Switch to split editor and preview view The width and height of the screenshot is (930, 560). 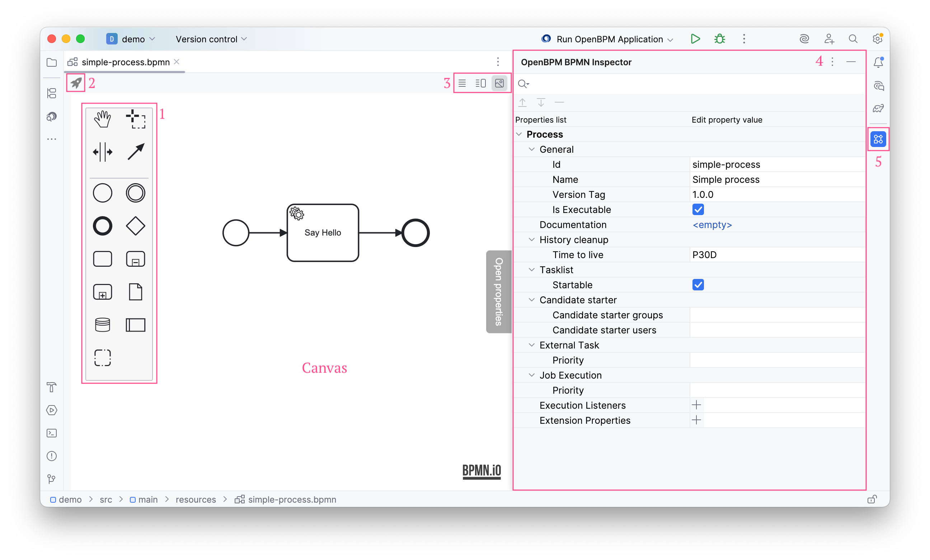pos(480,83)
